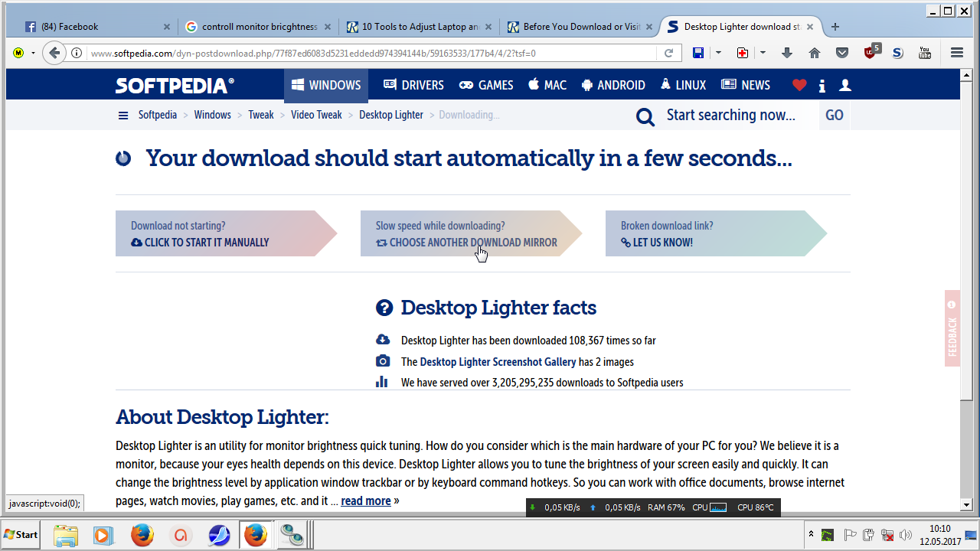This screenshot has width=980, height=551.
Task: Open the 'Desktop Lighter Screenshot Gallery' link
Action: click(498, 362)
